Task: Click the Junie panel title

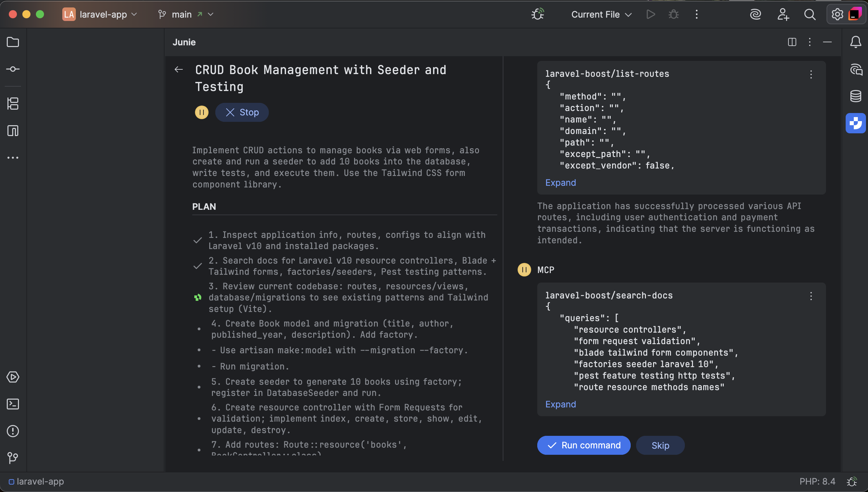Action: tap(184, 42)
